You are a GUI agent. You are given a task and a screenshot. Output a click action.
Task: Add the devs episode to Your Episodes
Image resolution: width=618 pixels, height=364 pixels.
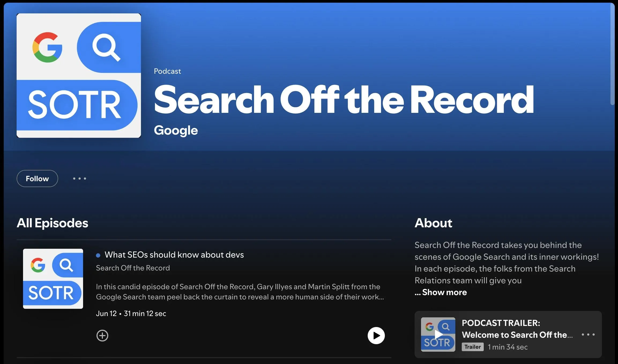(102, 336)
